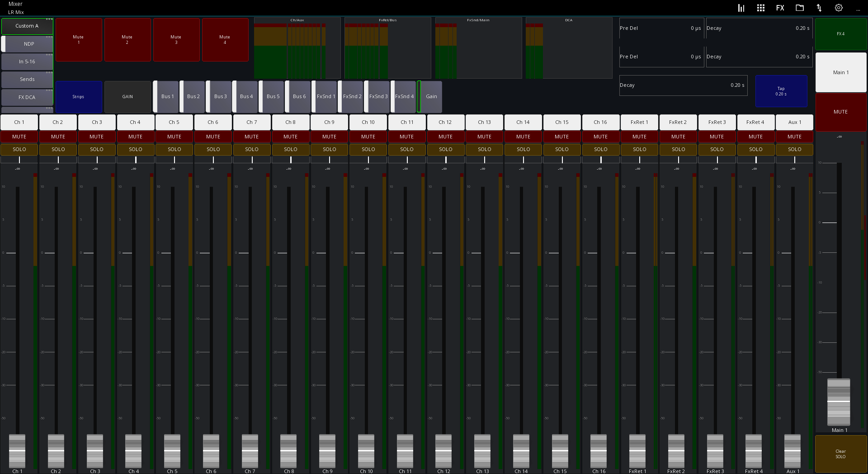Open the settings gear icon
The width and height of the screenshot is (868, 474).
(839, 8)
